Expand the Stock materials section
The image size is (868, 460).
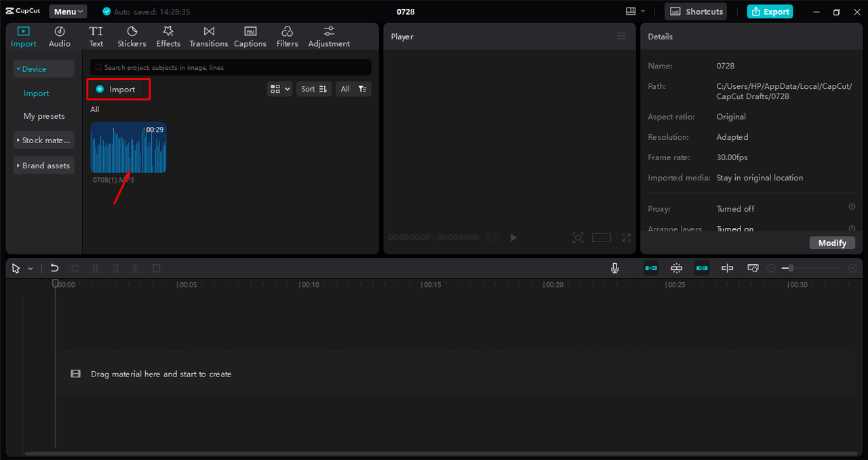coord(43,140)
